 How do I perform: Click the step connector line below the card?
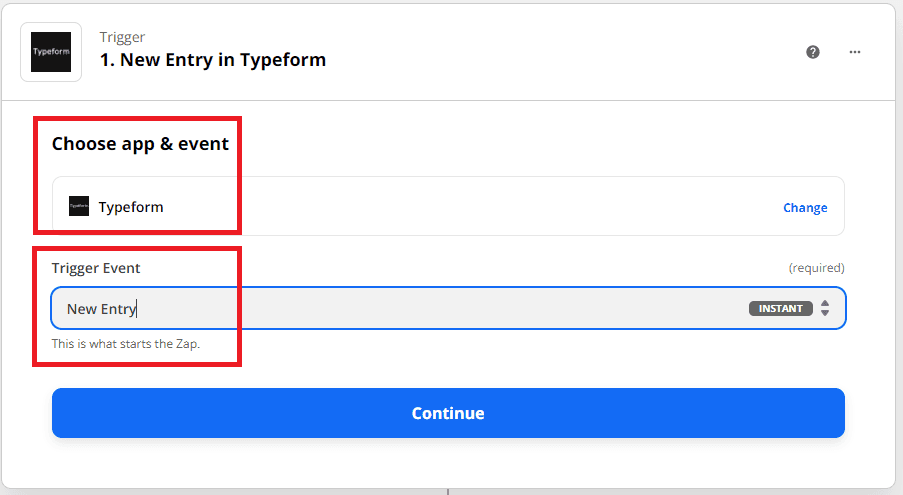pos(447,491)
